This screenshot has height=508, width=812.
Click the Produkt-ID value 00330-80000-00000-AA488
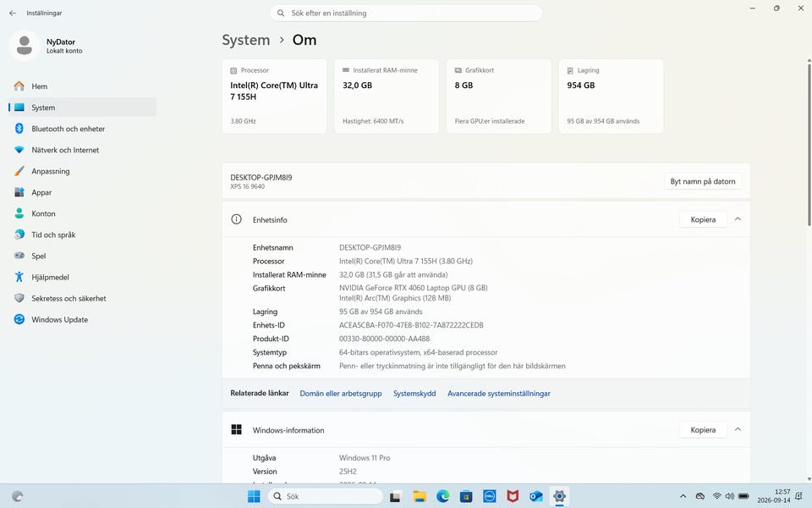384,339
